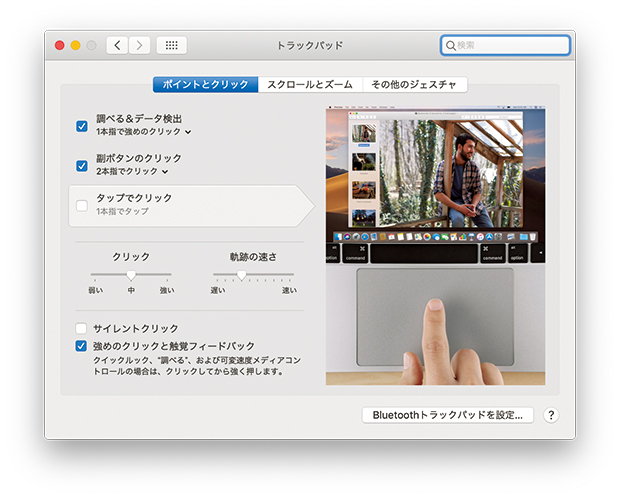The width and height of the screenshot is (620, 498).
Task: Open 1本指で強めのクリック dropdown
Action: click(144, 132)
